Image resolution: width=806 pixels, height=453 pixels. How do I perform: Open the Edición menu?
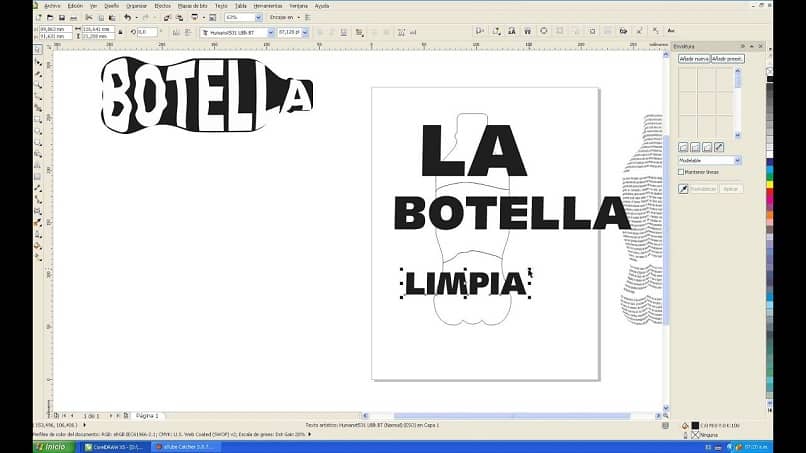(75, 6)
